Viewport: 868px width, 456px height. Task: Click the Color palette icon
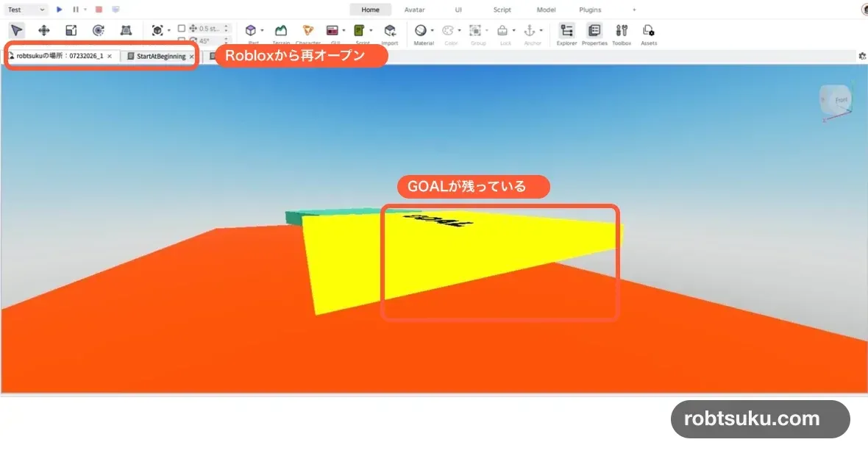448,30
